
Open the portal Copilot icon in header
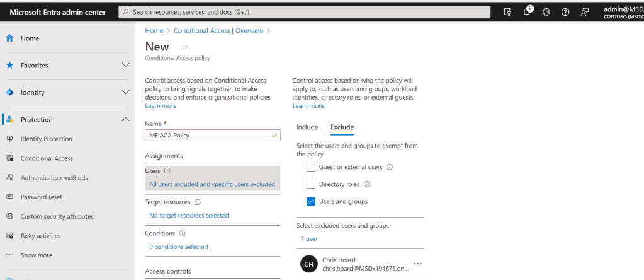coord(507,12)
